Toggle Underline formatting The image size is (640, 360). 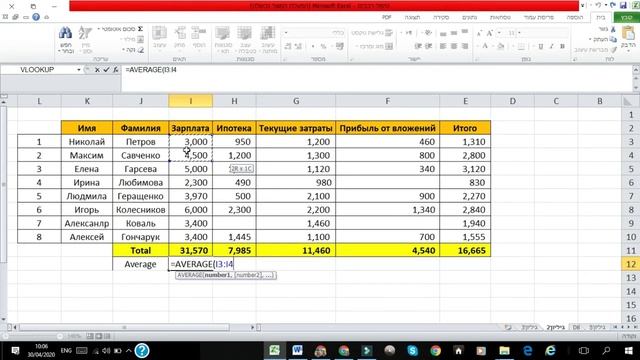541,47
